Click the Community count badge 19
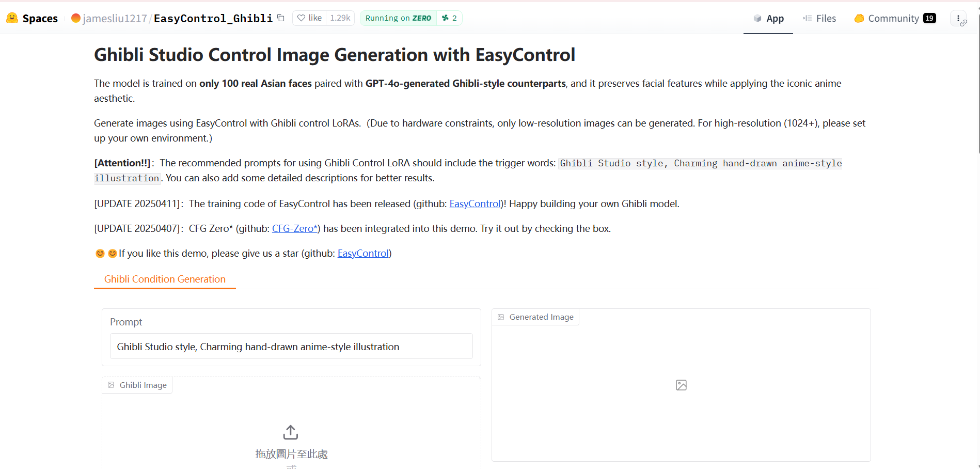This screenshot has height=469, width=980. click(929, 18)
